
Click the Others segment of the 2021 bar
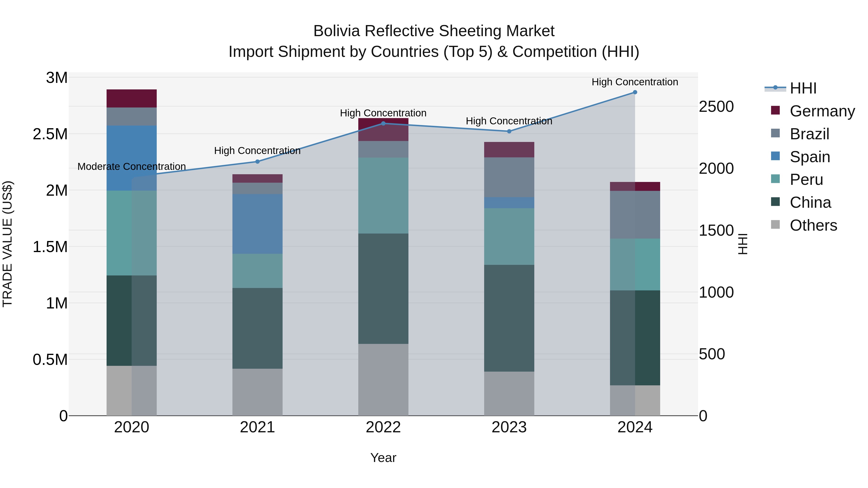pyautogui.click(x=258, y=392)
